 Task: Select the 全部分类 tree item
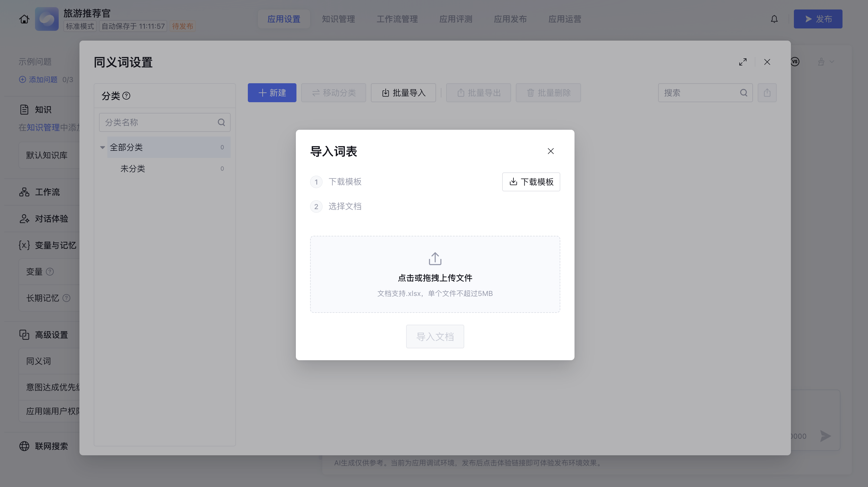tap(126, 148)
